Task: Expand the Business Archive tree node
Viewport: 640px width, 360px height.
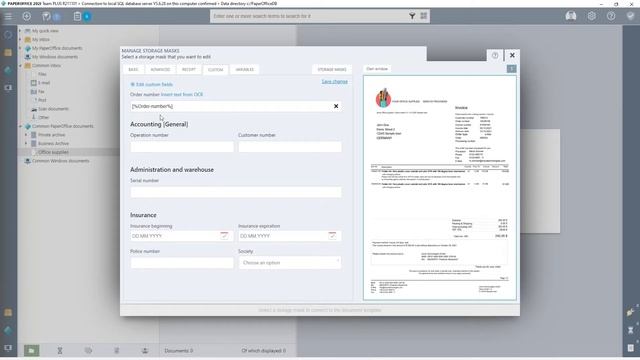Action: tap(26, 144)
